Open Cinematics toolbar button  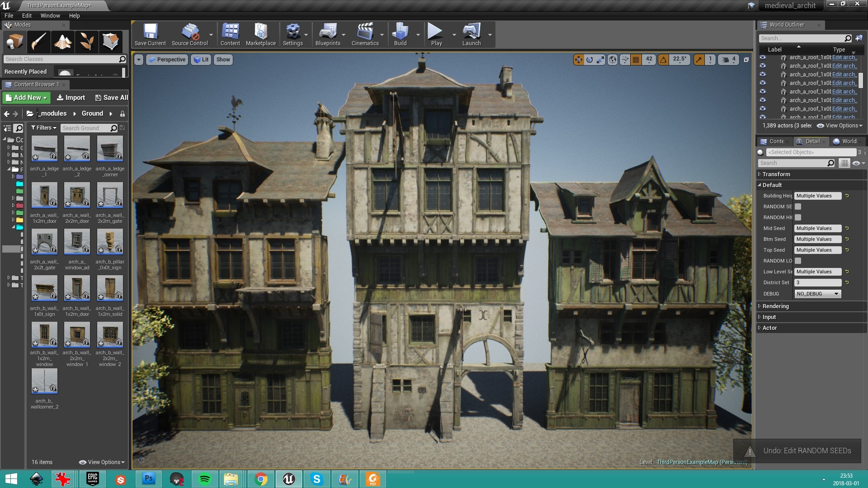[x=365, y=35]
